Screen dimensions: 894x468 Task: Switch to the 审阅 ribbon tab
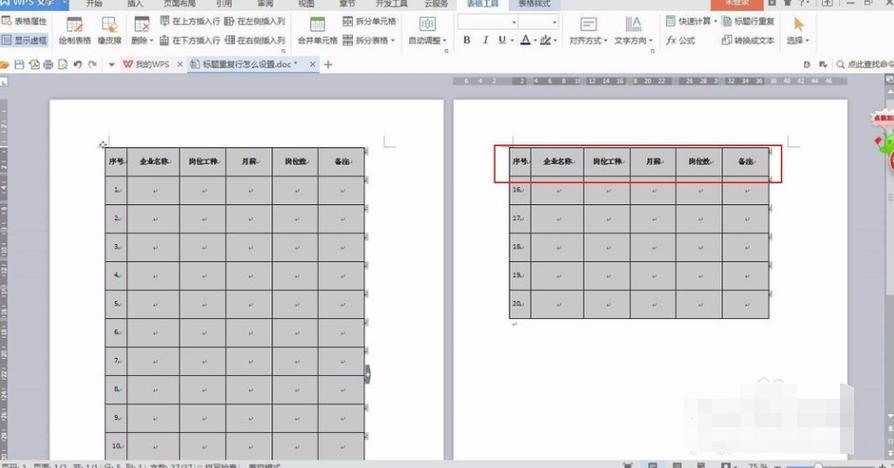tap(265, 3)
